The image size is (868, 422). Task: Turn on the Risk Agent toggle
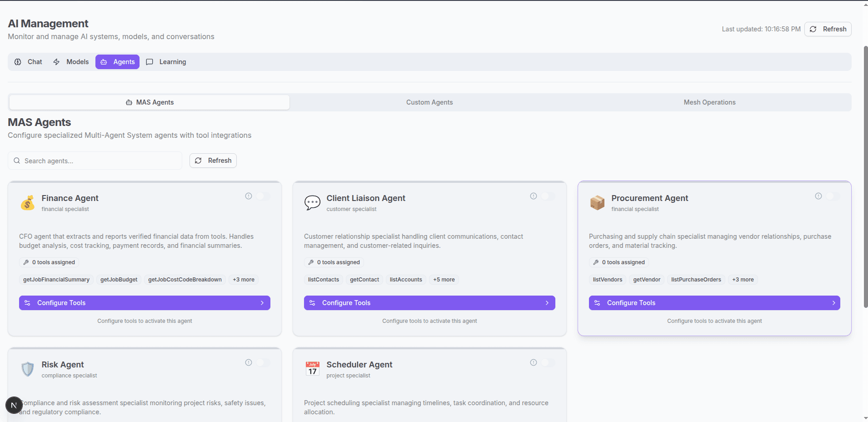(x=263, y=362)
